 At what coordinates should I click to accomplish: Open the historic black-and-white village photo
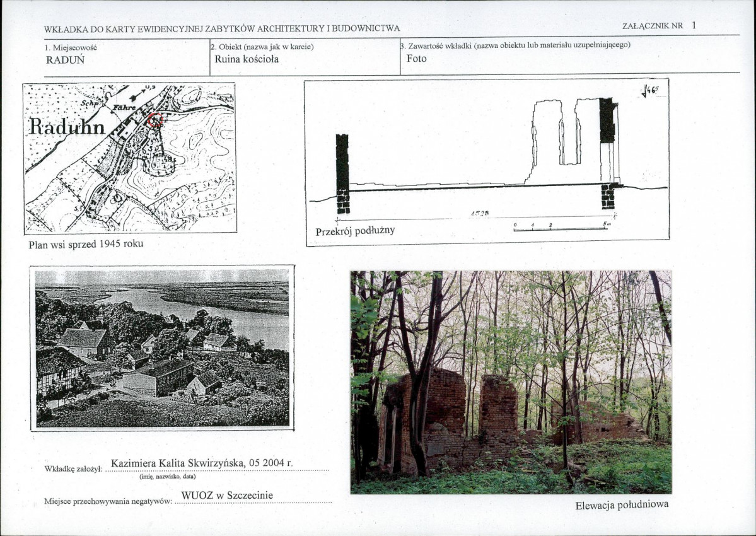tap(162, 347)
